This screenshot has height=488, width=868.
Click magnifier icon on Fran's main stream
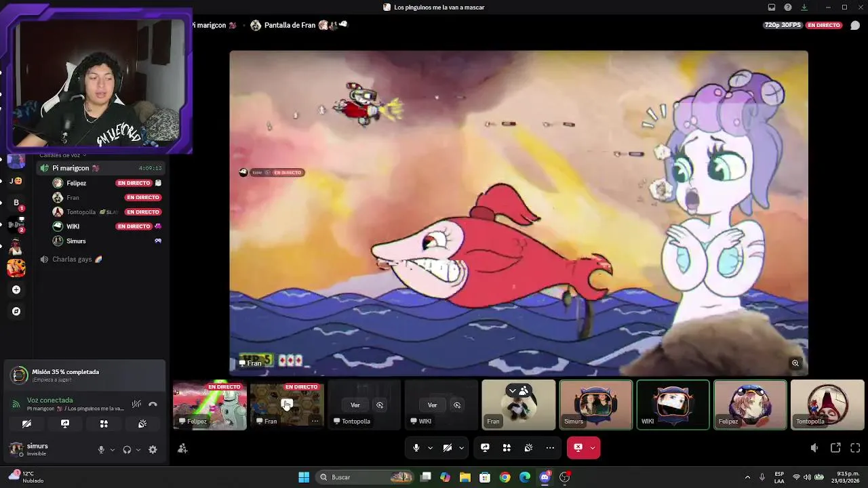tap(795, 363)
